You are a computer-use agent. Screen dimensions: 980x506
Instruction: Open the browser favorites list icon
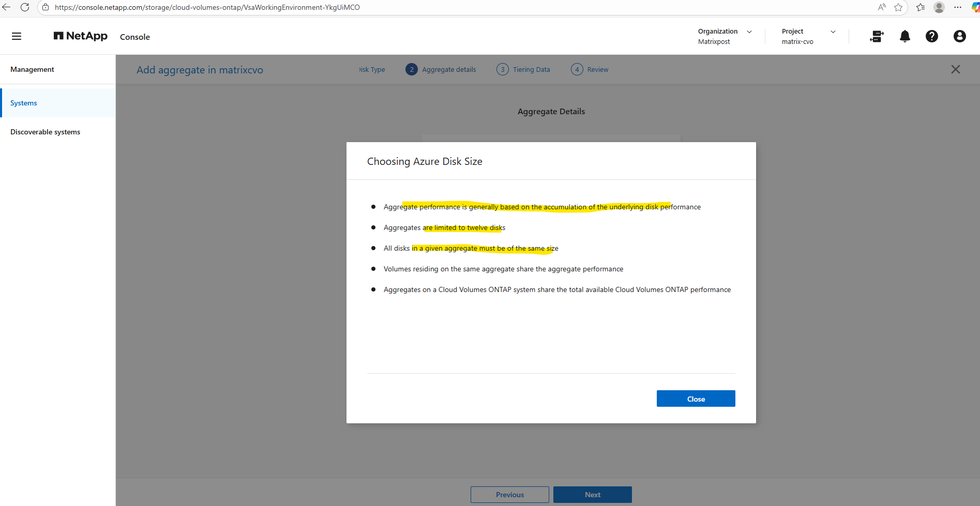click(x=921, y=7)
